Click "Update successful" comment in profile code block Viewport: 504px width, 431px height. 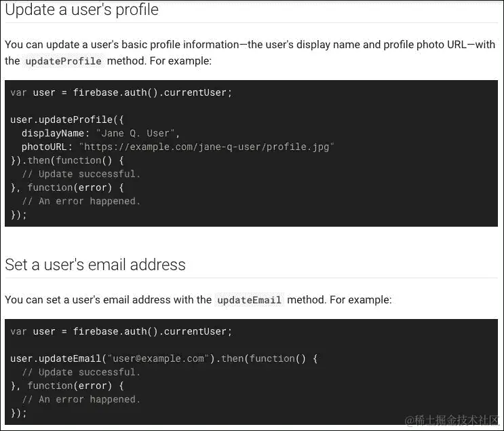81,174
